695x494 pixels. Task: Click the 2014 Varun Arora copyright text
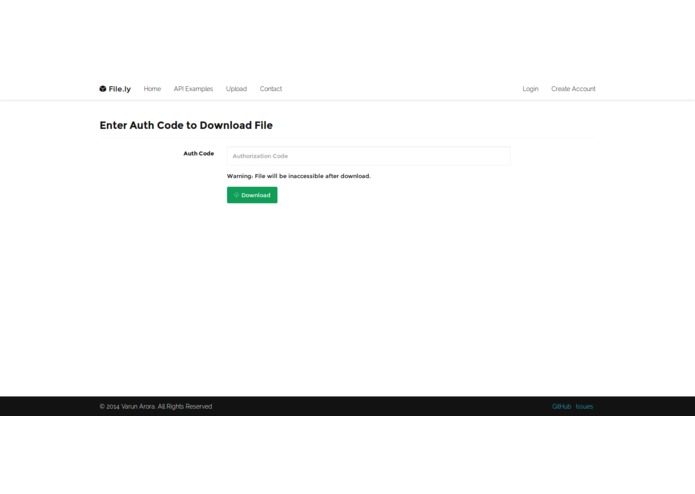pyautogui.click(x=156, y=406)
